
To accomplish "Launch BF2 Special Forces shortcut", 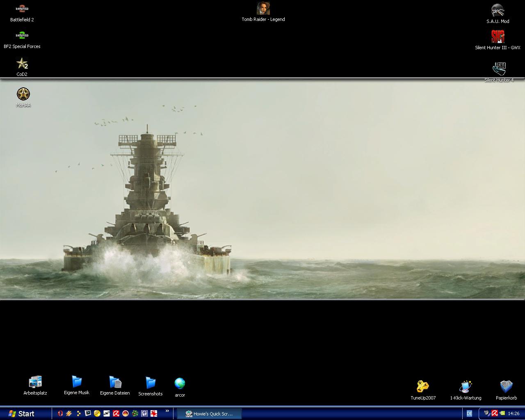I will [22, 40].
